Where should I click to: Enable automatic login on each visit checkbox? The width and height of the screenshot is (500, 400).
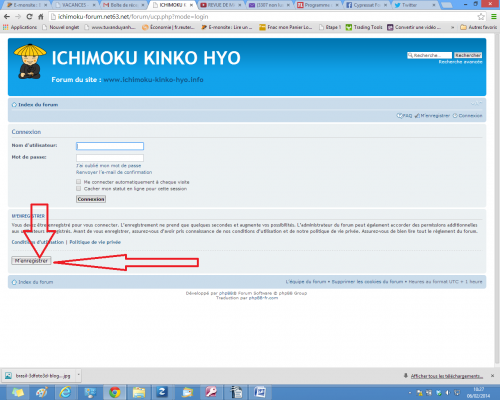coord(78,182)
